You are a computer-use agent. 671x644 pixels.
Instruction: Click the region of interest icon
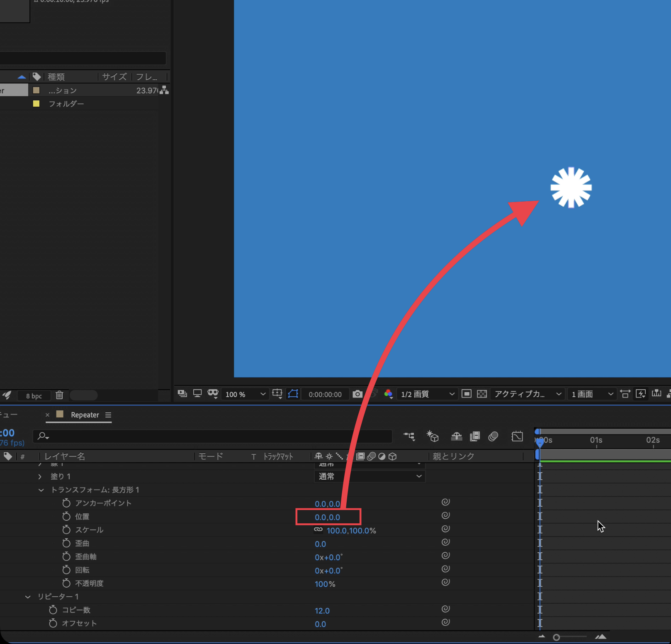click(467, 394)
